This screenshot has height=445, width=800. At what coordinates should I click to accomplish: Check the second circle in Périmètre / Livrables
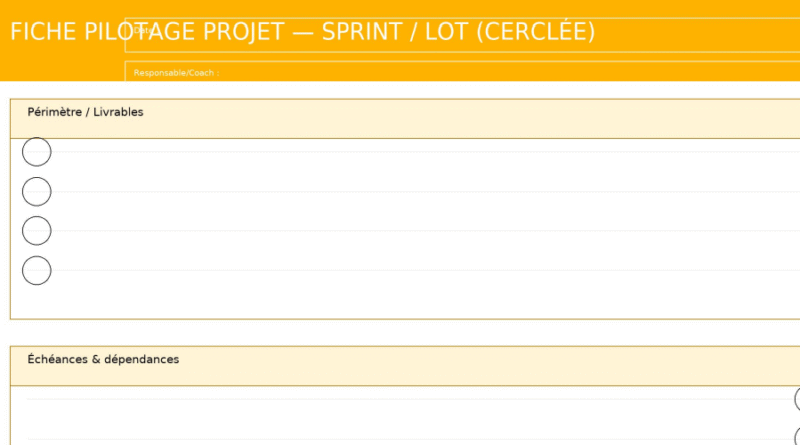37,191
